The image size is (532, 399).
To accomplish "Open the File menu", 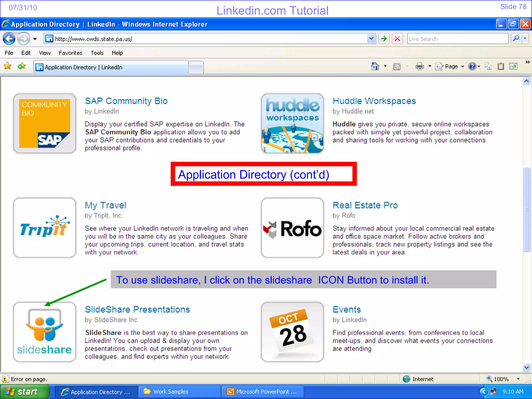I will [x=9, y=53].
